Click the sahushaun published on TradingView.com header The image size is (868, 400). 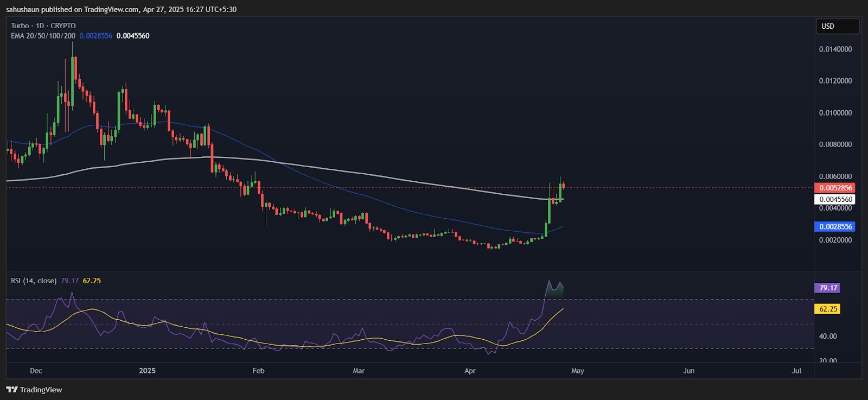(x=121, y=9)
